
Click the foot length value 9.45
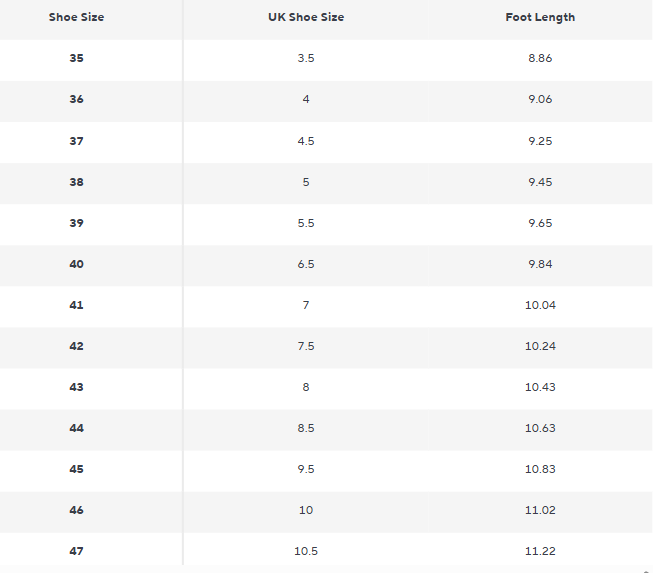540,182
